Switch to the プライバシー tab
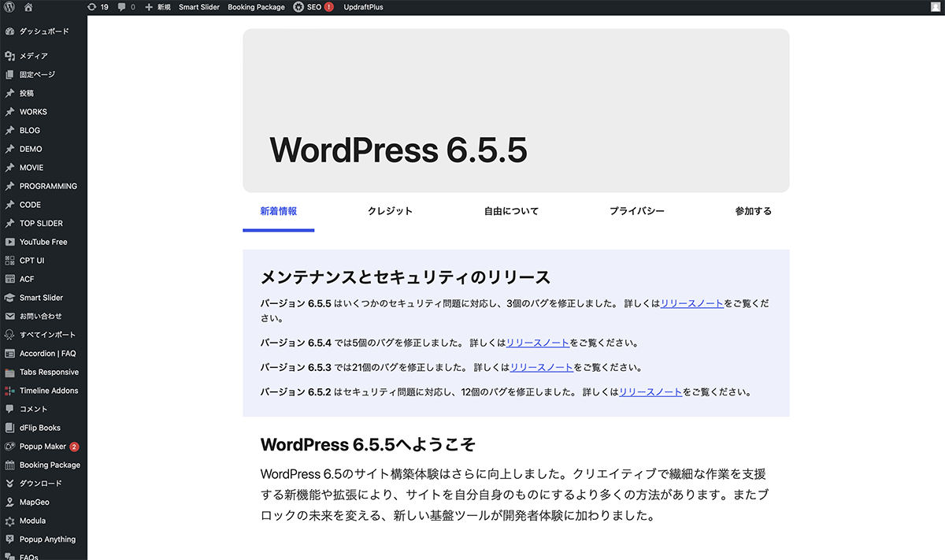This screenshot has height=560, width=945. click(x=636, y=211)
